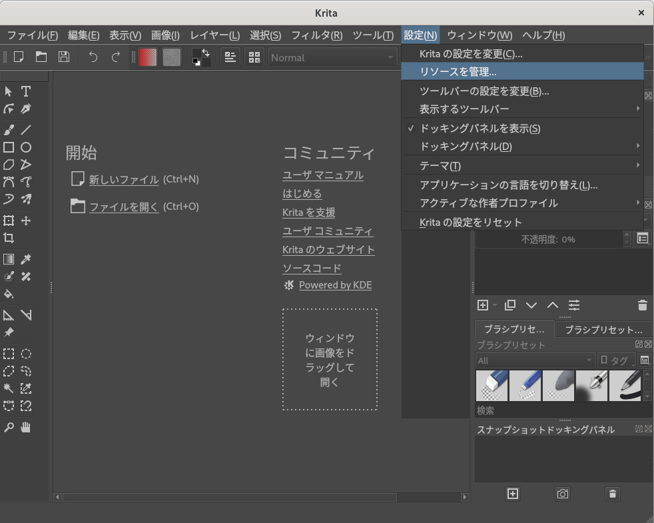
Task: Click the Save document icon
Action: click(x=64, y=57)
